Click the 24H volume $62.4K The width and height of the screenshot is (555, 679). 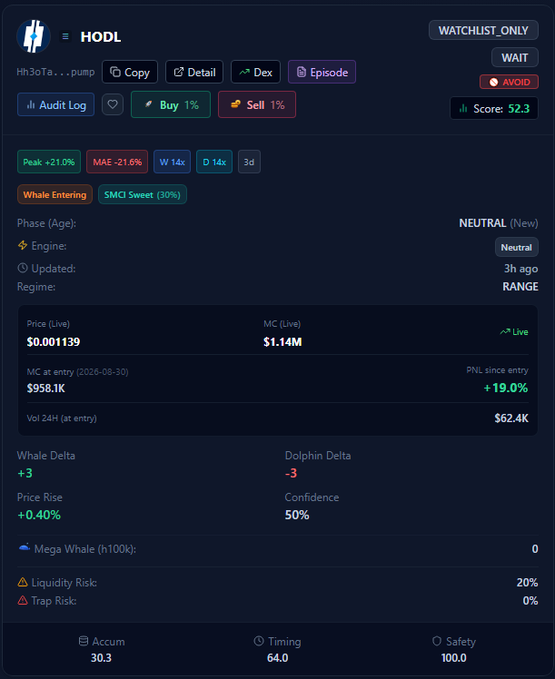tap(511, 418)
